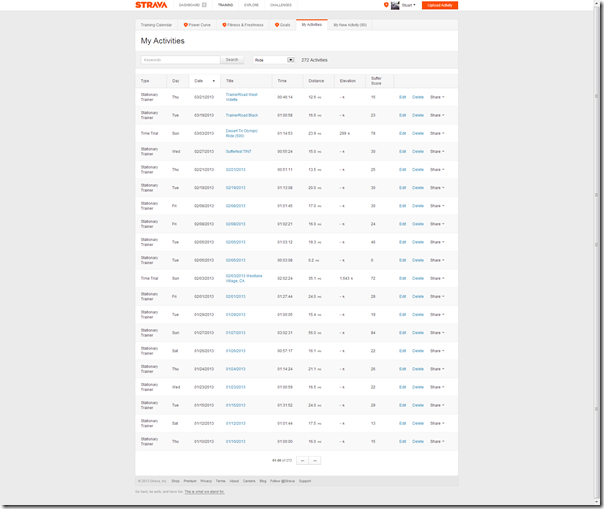604x509 pixels.
Task: Open "This is what we stand for" link
Action: pos(204,492)
